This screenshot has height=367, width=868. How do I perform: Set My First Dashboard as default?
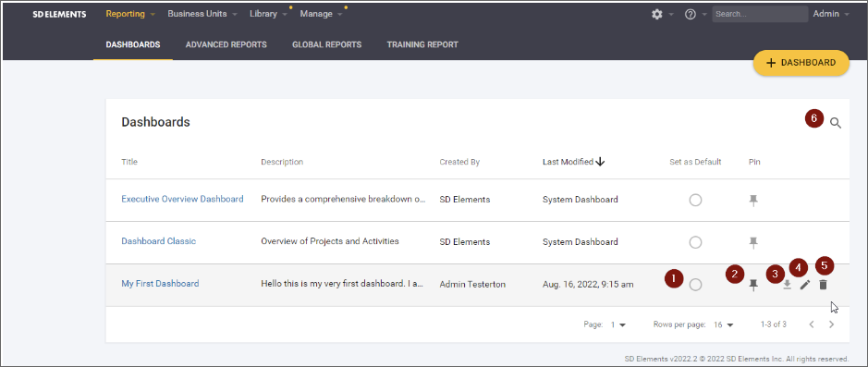696,285
